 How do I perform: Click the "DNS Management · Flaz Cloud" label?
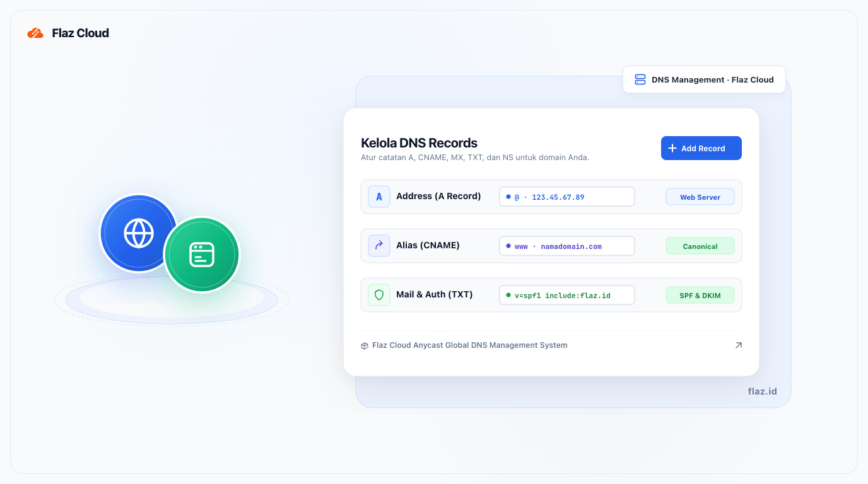[713, 79]
